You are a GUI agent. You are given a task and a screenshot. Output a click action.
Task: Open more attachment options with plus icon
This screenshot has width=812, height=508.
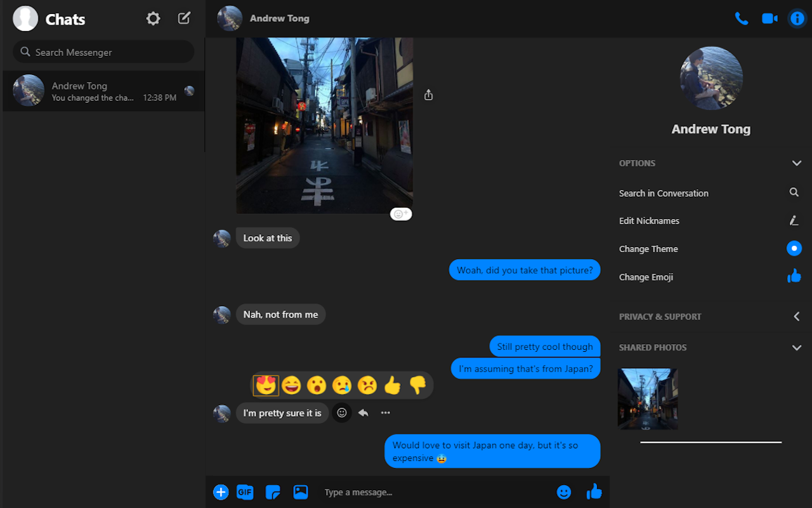[221, 492]
